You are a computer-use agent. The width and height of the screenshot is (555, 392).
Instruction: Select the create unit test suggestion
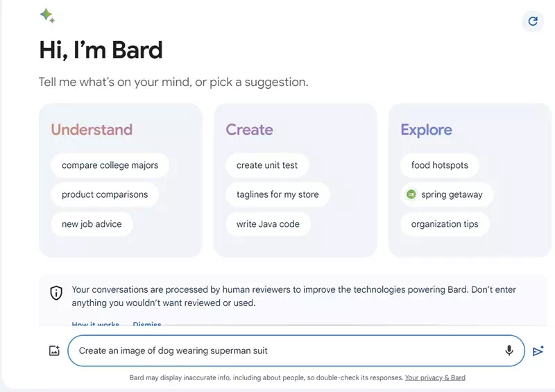pos(267,165)
